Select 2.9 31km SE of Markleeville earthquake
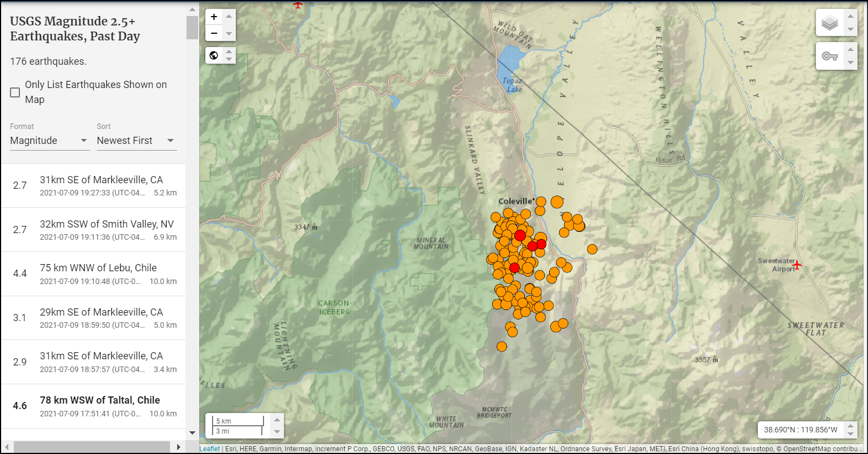This screenshot has width=868, height=454. click(93, 362)
